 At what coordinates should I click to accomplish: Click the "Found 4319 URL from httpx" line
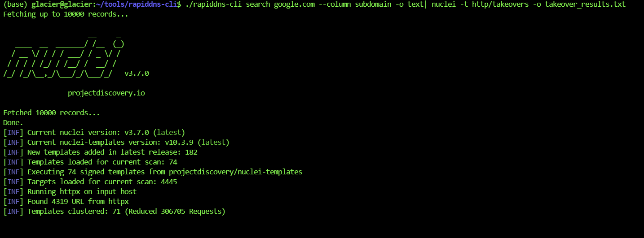[x=78, y=202]
